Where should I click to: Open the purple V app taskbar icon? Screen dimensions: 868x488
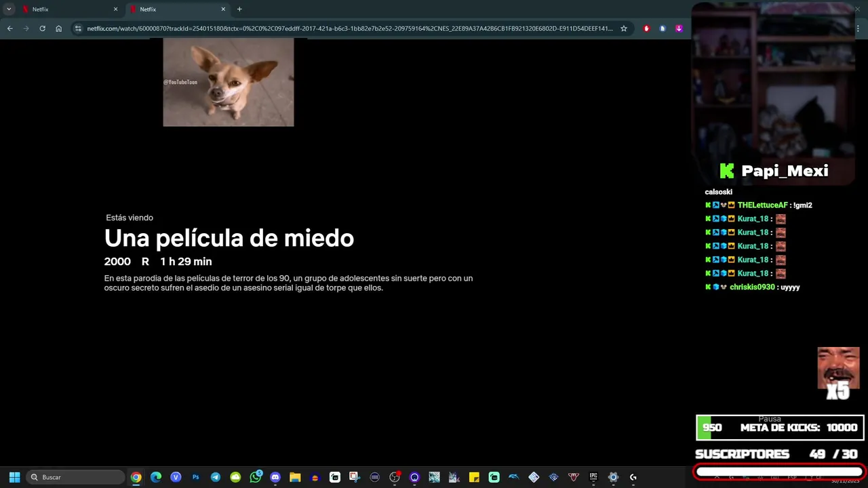[x=176, y=477]
